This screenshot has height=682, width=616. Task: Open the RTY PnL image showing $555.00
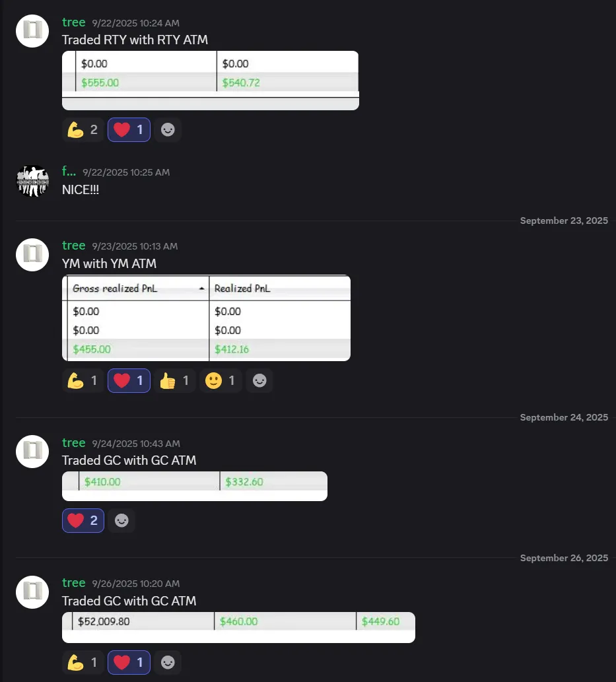pos(210,80)
